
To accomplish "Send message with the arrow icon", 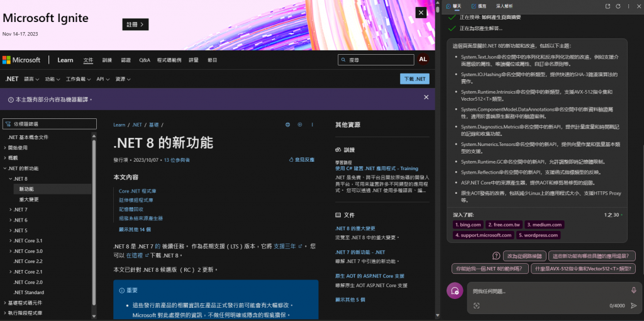I will [634, 305].
